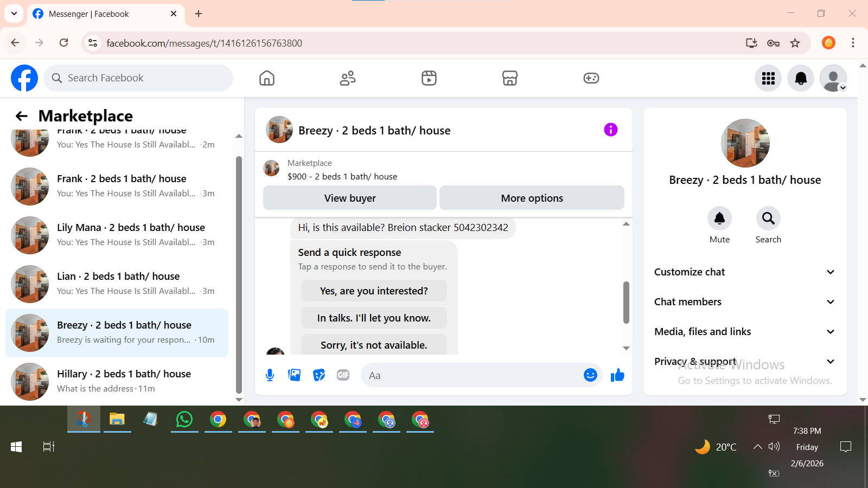868x488 pixels.
Task: Click the Facebook logo
Action: [24, 78]
